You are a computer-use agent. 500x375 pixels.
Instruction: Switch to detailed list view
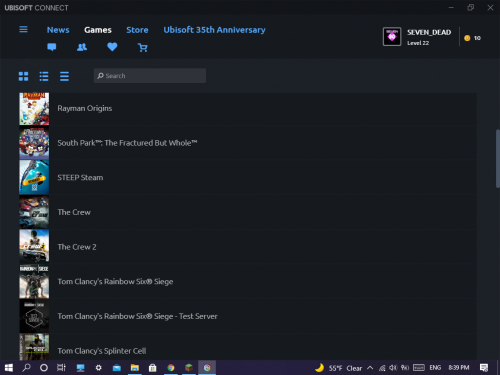[44, 76]
